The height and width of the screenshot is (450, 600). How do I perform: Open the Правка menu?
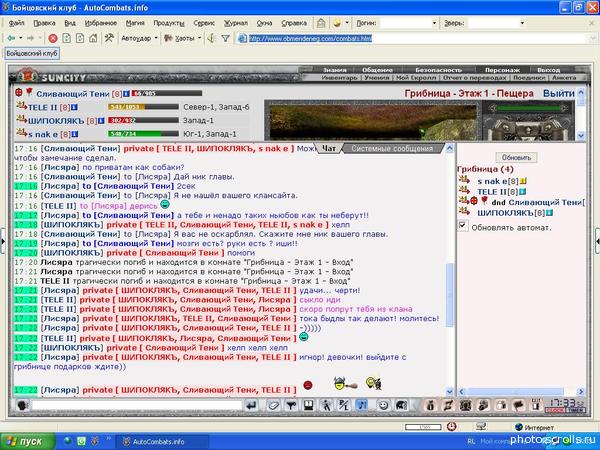tap(44, 23)
